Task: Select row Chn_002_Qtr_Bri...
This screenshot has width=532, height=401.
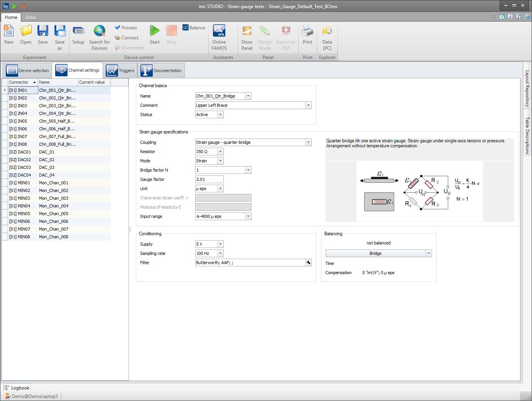Action: point(56,98)
